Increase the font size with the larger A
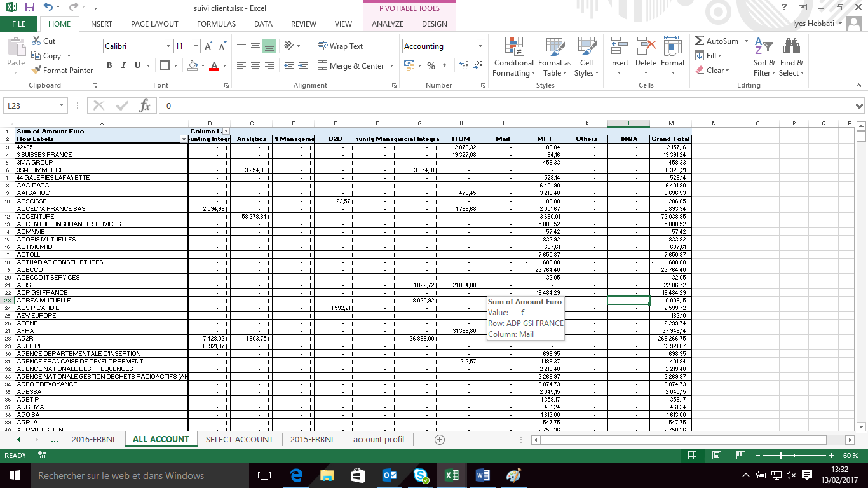 tap(208, 46)
